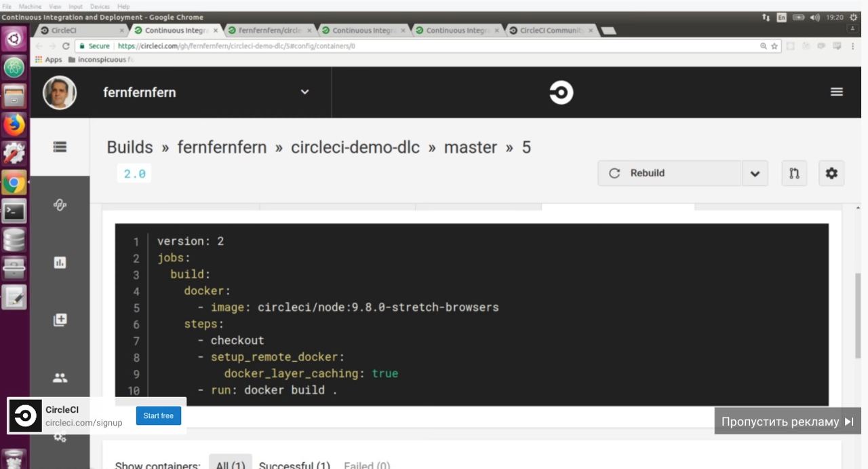This screenshot has width=868, height=469.
Task: Click the 'run: docker build .' config line
Action: 274,390
